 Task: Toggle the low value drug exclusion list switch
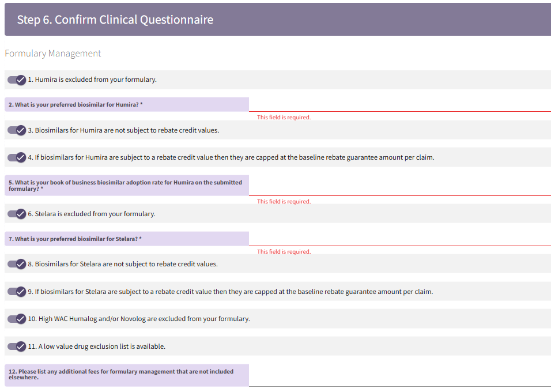(x=17, y=346)
